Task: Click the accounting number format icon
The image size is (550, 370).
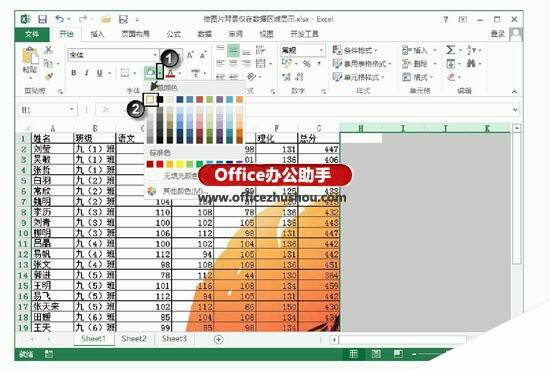Action: pyautogui.click(x=287, y=63)
